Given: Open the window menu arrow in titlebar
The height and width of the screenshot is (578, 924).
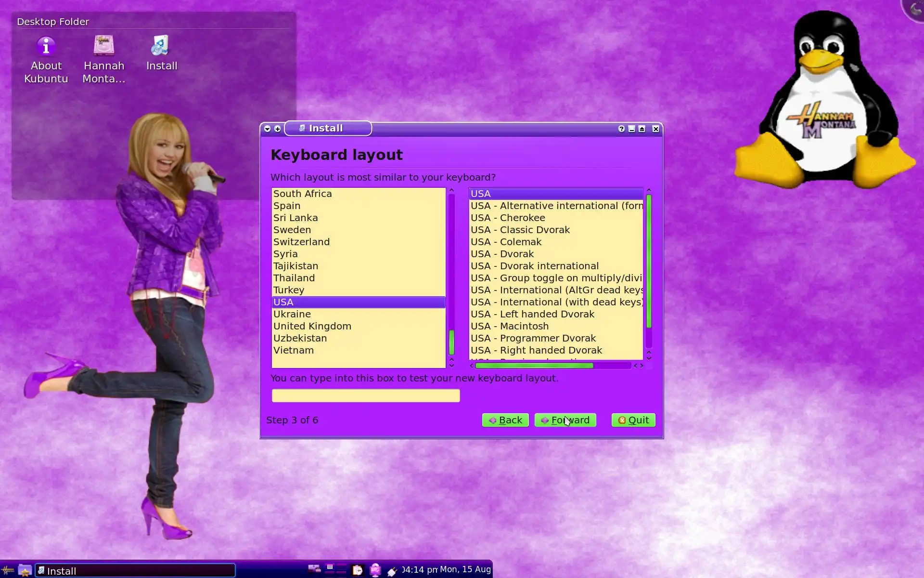Looking at the screenshot, I should point(267,129).
